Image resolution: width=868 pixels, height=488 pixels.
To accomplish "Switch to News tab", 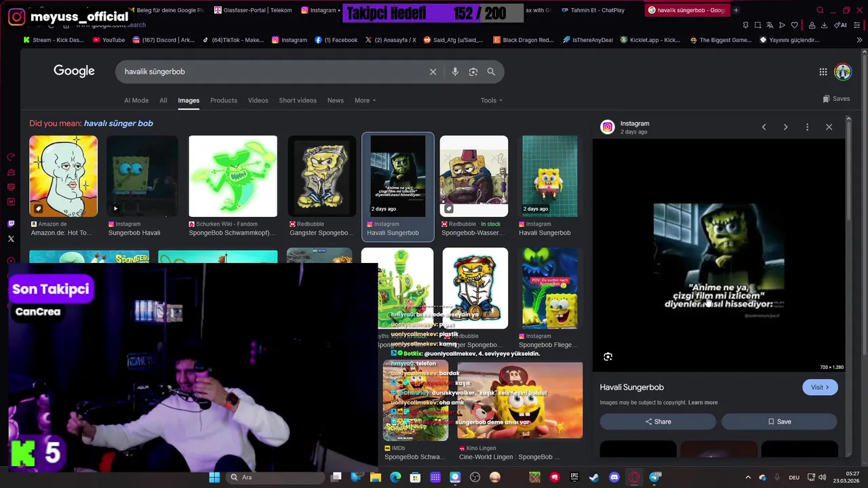I will [x=336, y=100].
